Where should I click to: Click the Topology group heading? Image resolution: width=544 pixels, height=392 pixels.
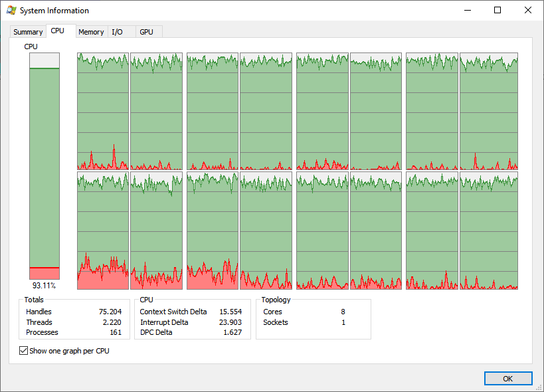click(276, 300)
